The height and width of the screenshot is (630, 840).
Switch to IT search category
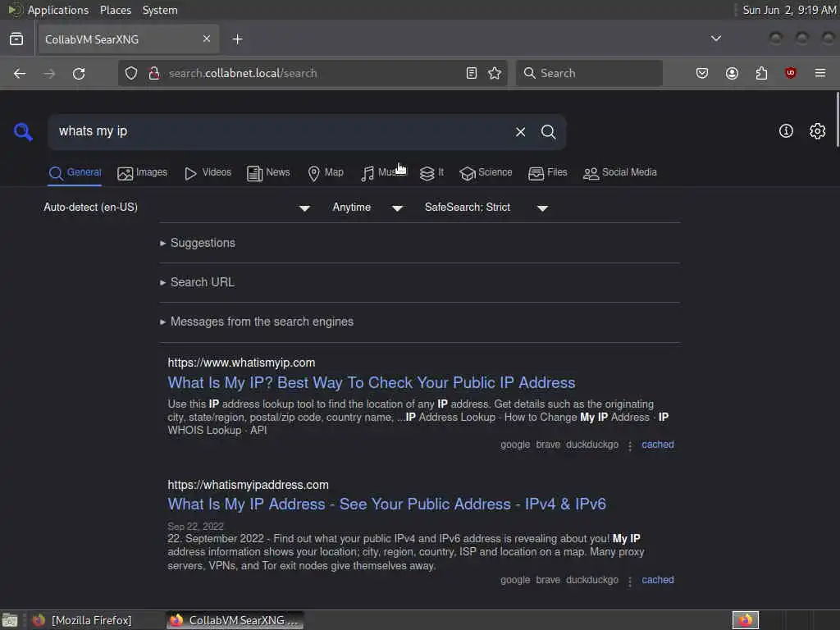pos(431,172)
